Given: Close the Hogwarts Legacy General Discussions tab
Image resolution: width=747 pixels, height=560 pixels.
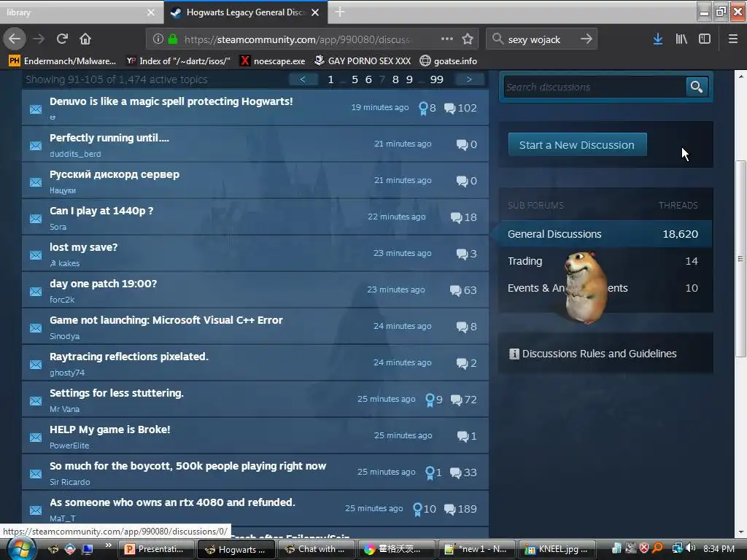Looking at the screenshot, I should 315,12.
